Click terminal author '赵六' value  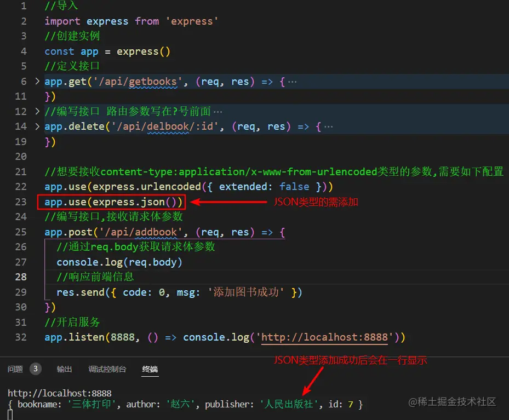[x=181, y=404]
